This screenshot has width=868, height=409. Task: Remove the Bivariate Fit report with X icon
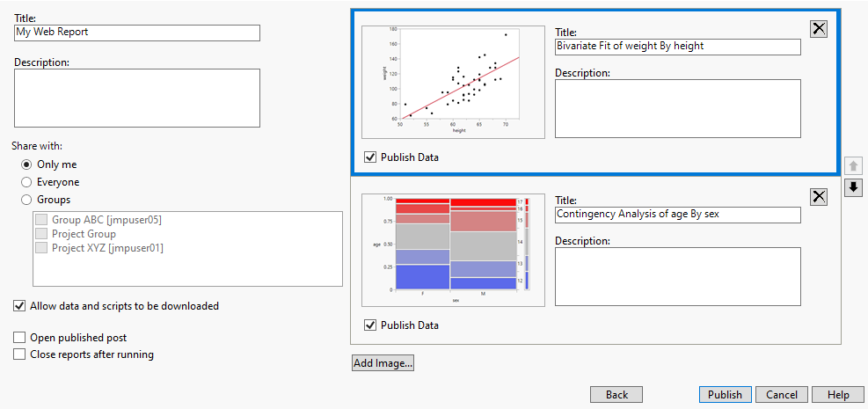click(819, 29)
